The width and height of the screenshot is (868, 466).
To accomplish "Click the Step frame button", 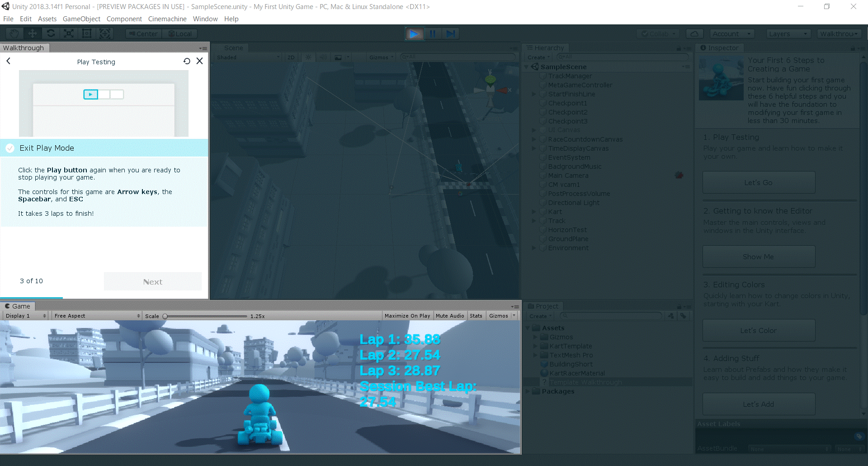I will pyautogui.click(x=451, y=34).
